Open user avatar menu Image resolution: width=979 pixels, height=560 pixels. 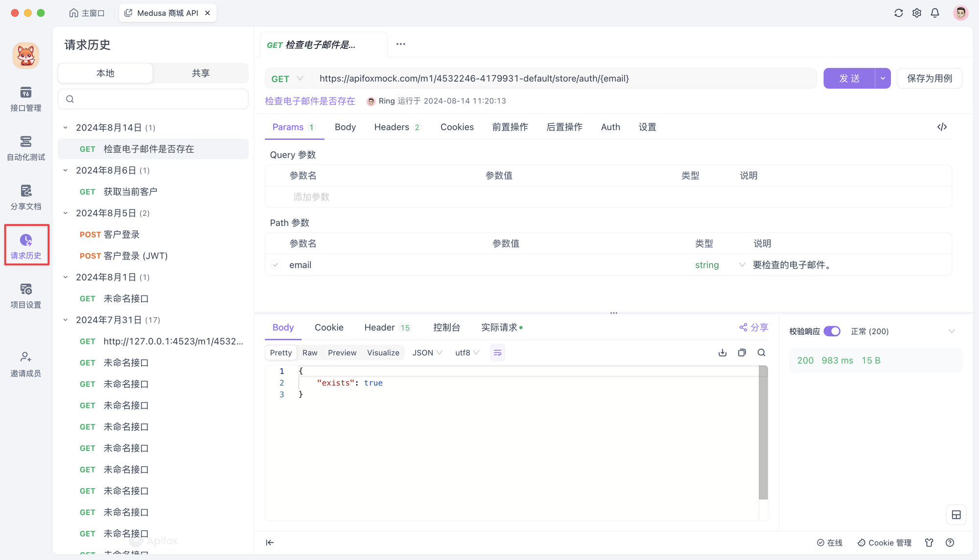point(960,13)
